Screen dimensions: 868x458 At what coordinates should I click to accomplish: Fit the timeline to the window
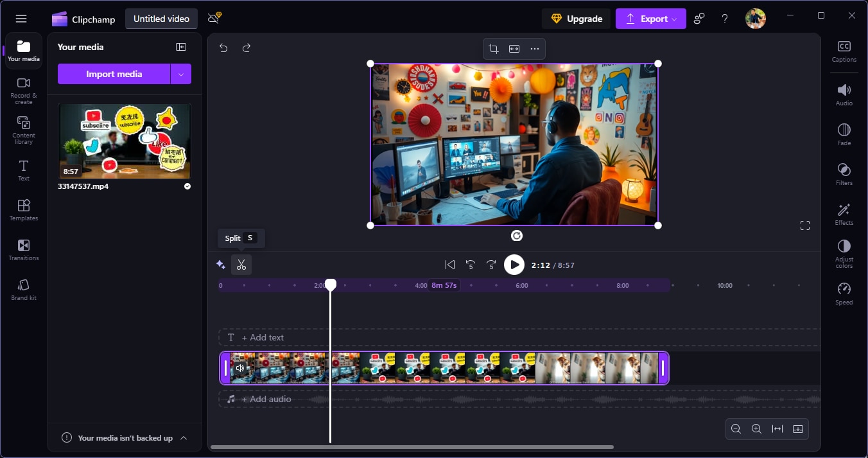(777, 429)
